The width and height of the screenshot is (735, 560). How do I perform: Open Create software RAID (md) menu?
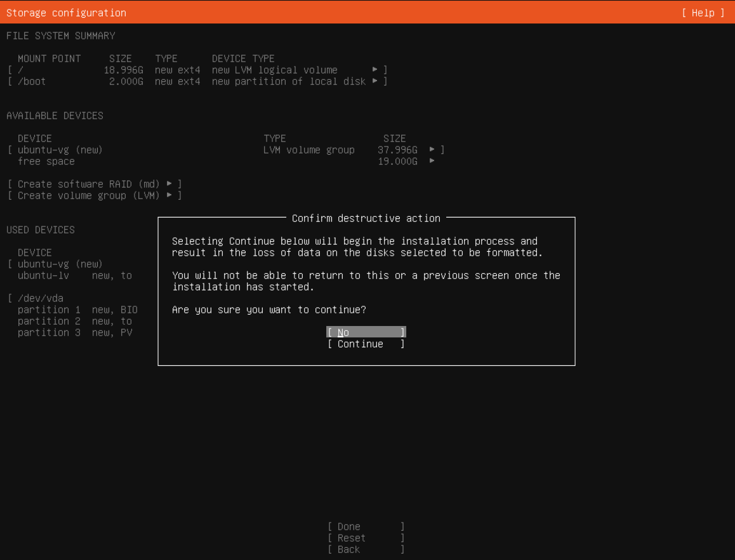pos(95,183)
